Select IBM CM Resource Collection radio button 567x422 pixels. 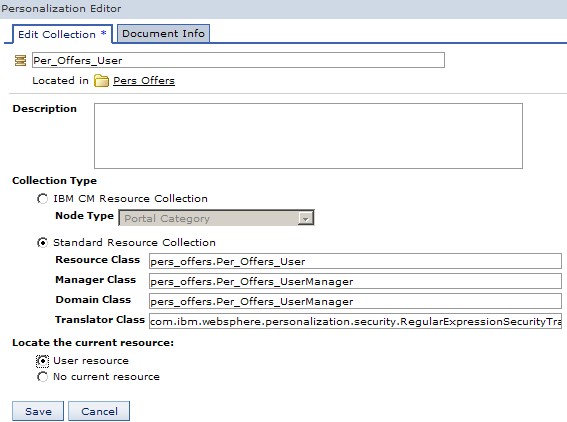click(x=42, y=199)
